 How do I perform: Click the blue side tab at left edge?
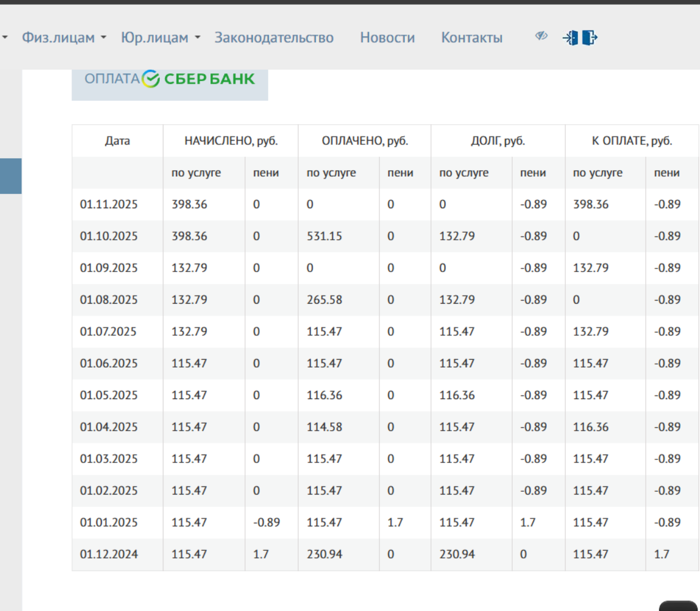point(11,176)
